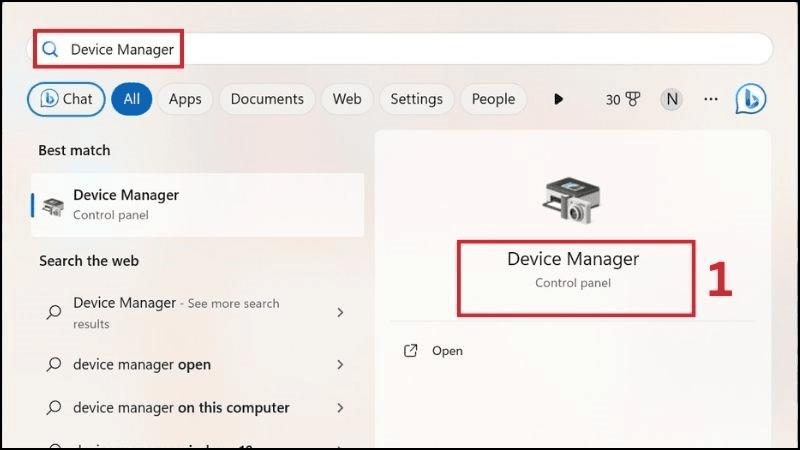Image resolution: width=800 pixels, height=450 pixels.
Task: Click the Chat button
Action: [x=66, y=99]
